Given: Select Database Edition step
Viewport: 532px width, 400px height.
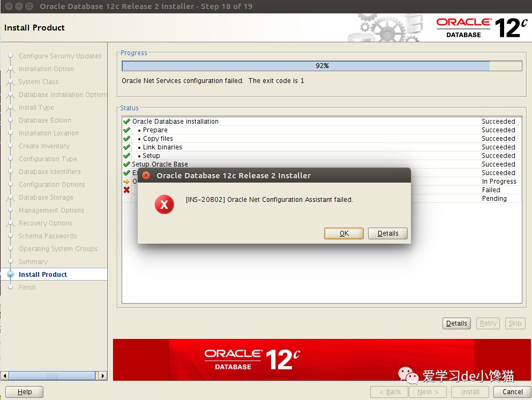Looking at the screenshot, I should coord(45,120).
